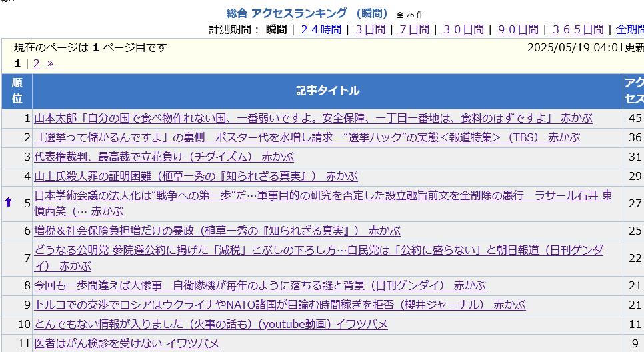
Task: Open article 医者はがん検診を受けない
Action: 127,343
